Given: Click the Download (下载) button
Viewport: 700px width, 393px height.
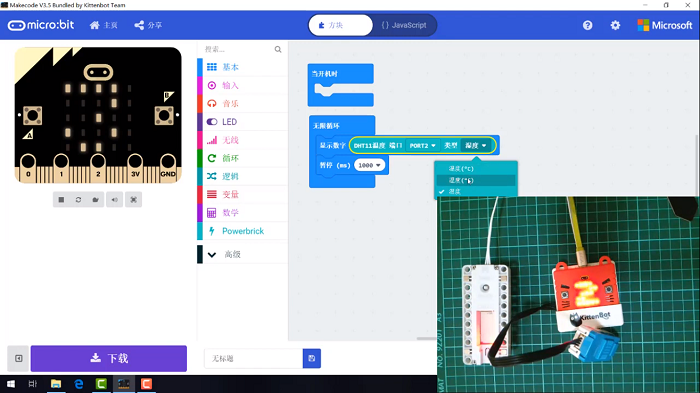Looking at the screenshot, I should click(x=109, y=358).
